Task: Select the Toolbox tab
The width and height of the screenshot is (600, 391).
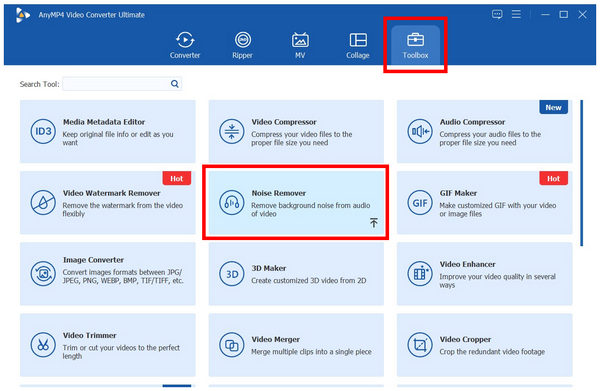Action: pos(415,45)
